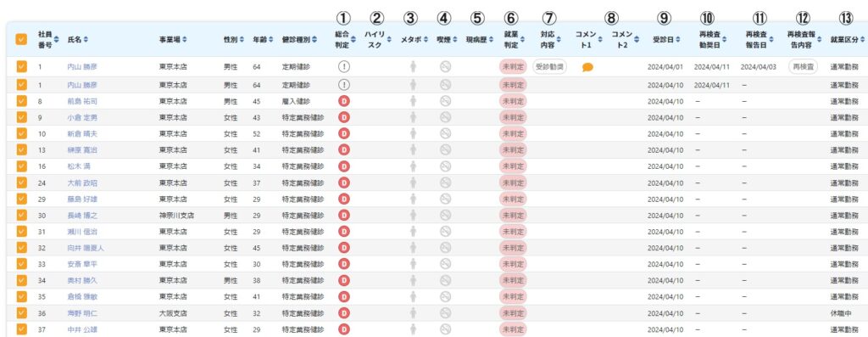Image resolution: width=868 pixels, height=337 pixels.
Task: Click exclamation 総合判定 icon for 2024/04/01 exam row
Action: point(344,66)
